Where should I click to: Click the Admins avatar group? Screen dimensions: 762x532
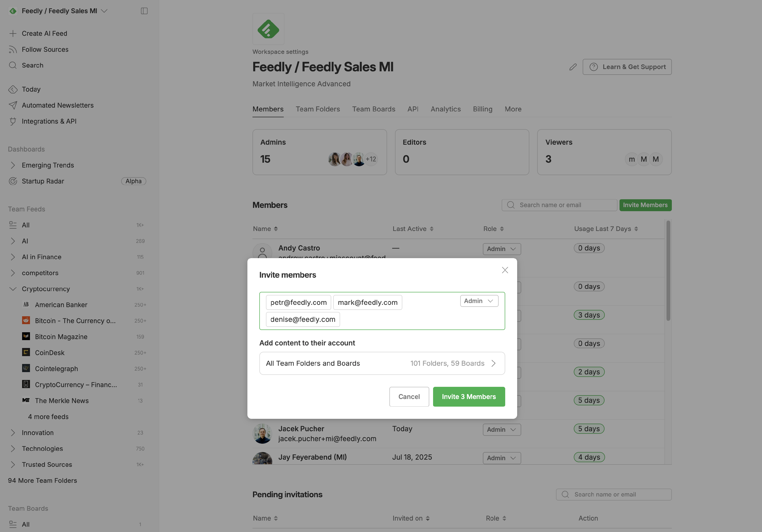pos(353,159)
